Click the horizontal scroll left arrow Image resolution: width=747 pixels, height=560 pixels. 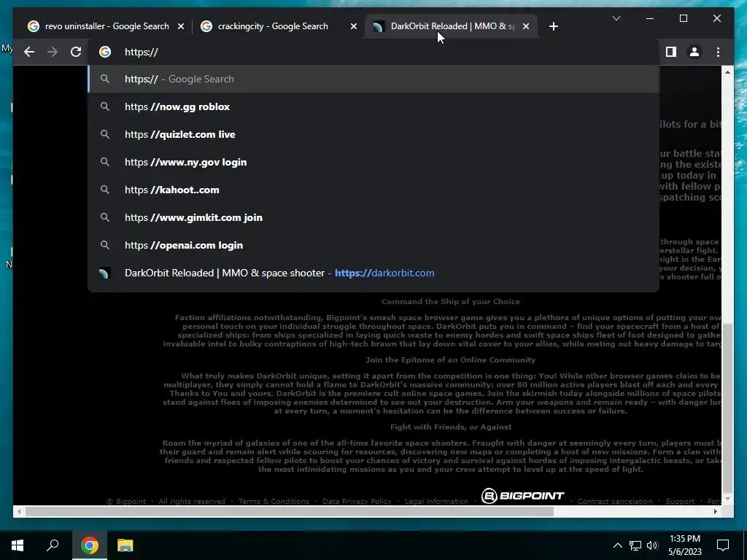click(18, 511)
